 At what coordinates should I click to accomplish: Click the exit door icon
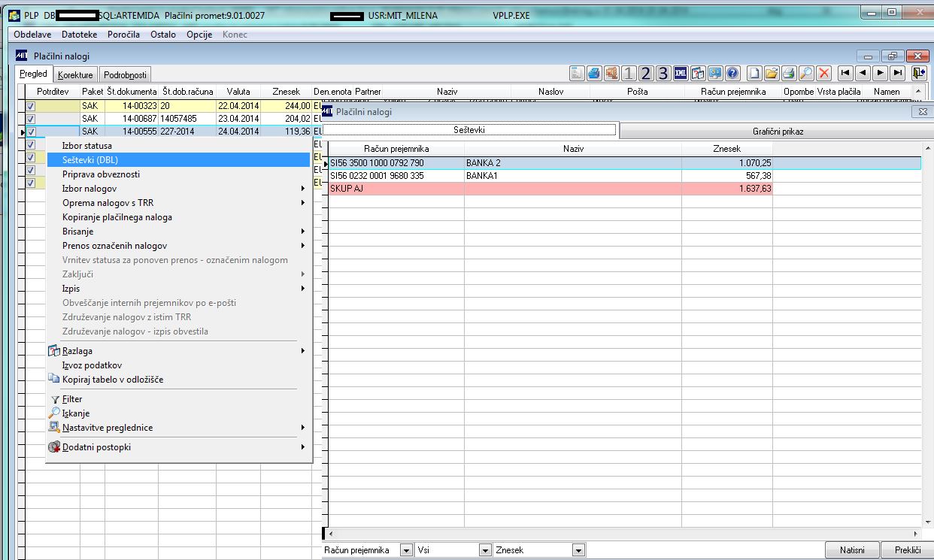[x=918, y=73]
